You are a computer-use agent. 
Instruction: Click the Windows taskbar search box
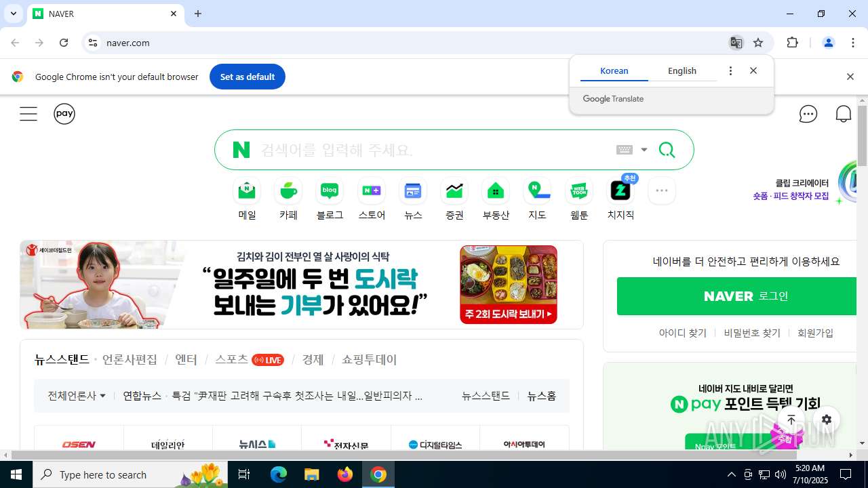point(131,474)
